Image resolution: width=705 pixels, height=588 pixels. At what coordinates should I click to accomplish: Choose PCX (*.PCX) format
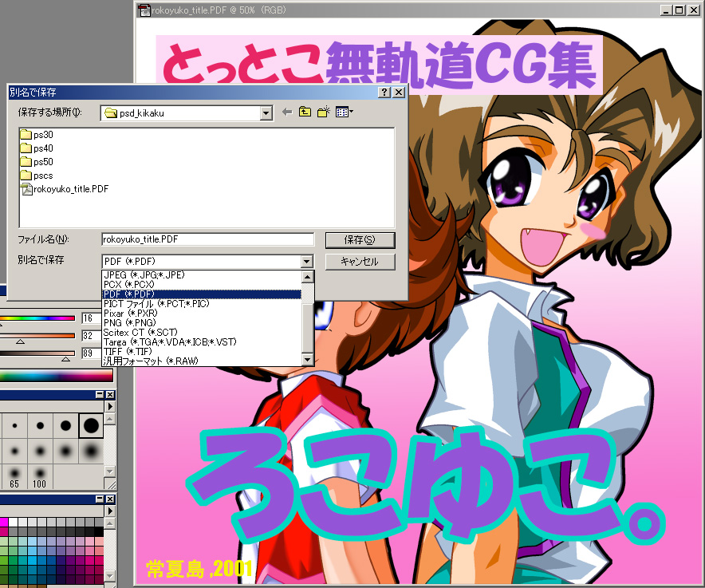pyautogui.click(x=202, y=284)
